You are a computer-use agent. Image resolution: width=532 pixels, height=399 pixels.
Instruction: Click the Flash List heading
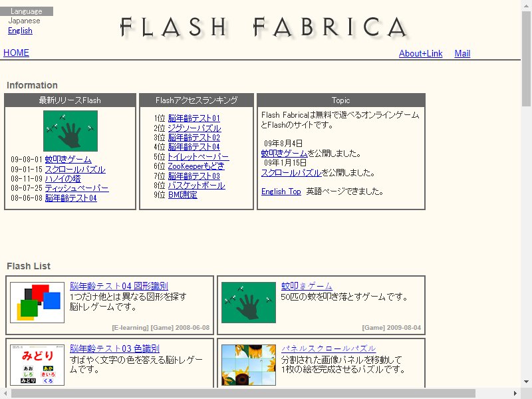tap(29, 266)
